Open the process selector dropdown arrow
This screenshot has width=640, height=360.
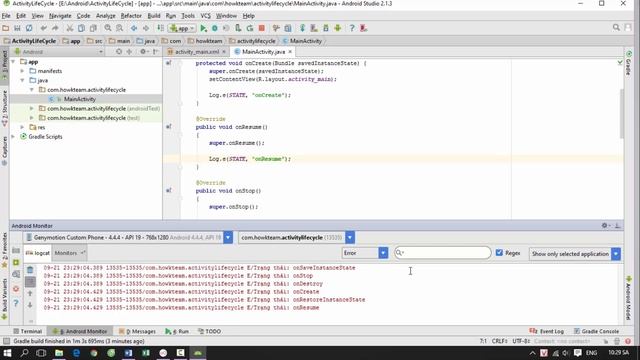pyautogui.click(x=350, y=237)
